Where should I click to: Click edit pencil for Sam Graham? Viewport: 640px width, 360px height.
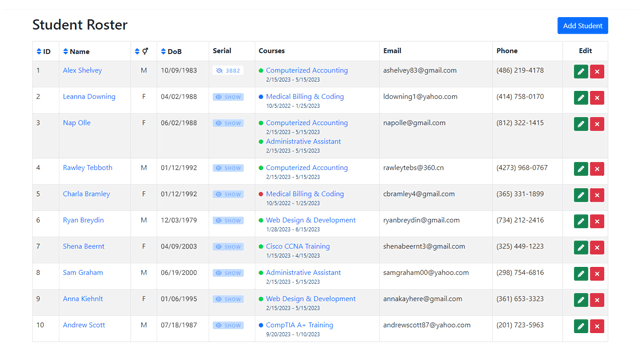(x=580, y=273)
